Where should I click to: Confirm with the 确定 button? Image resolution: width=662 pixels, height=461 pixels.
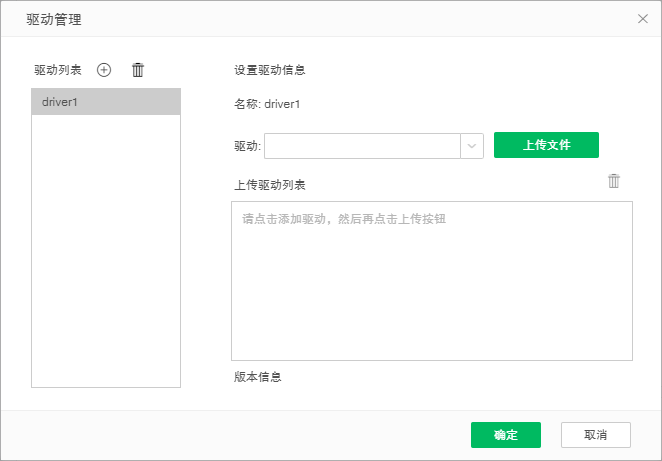point(505,435)
